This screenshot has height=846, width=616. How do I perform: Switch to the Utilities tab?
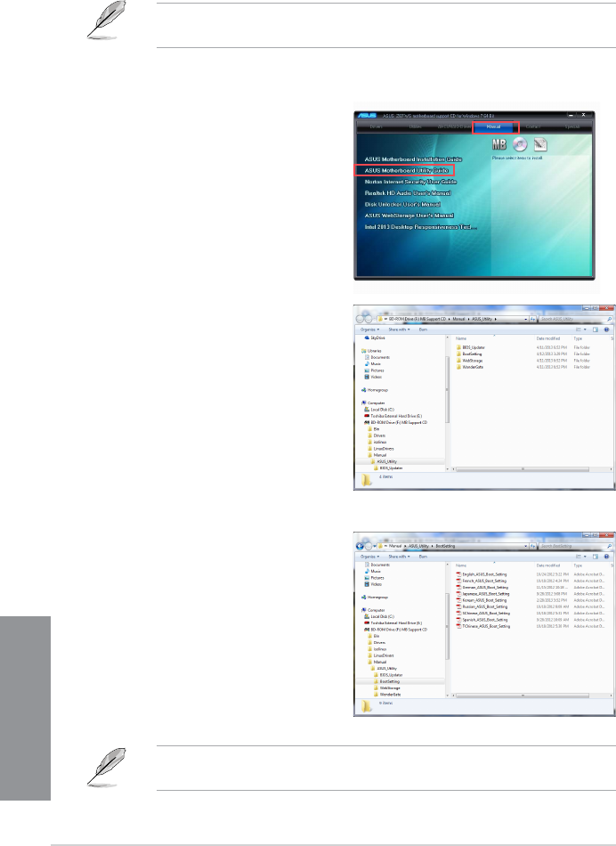[415, 126]
